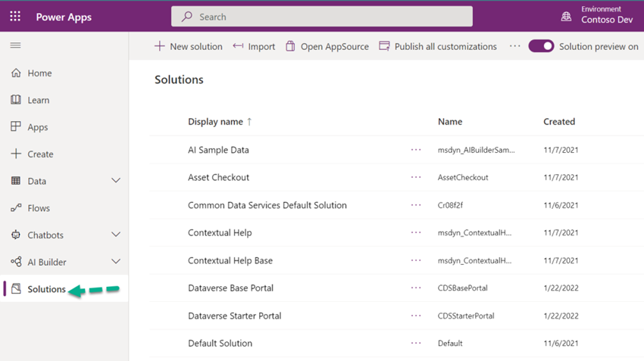Open the app launcher waffle icon
The width and height of the screenshot is (644, 361).
coord(15,16)
